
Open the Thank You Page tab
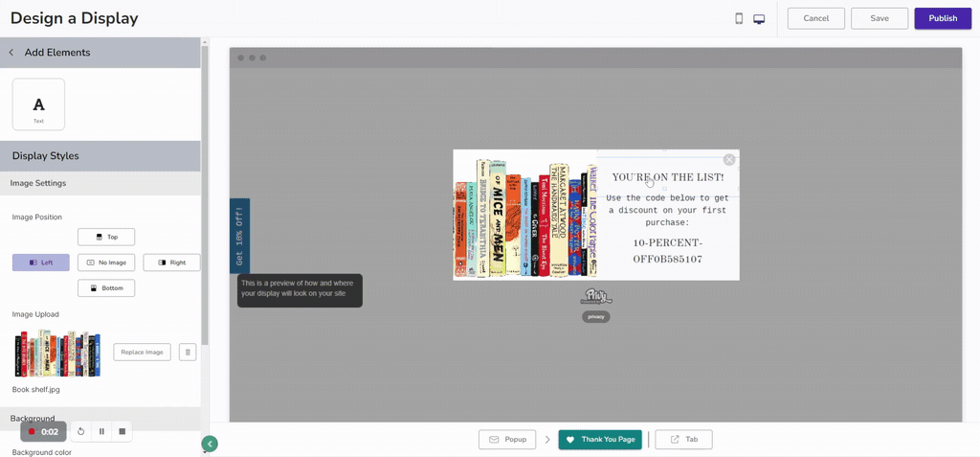pyautogui.click(x=600, y=440)
